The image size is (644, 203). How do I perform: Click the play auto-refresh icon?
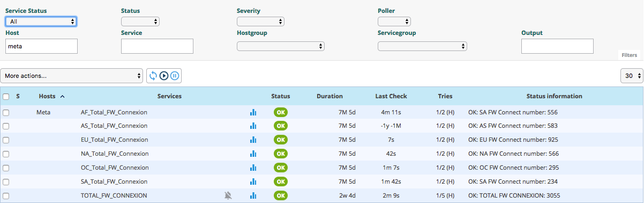coord(164,76)
